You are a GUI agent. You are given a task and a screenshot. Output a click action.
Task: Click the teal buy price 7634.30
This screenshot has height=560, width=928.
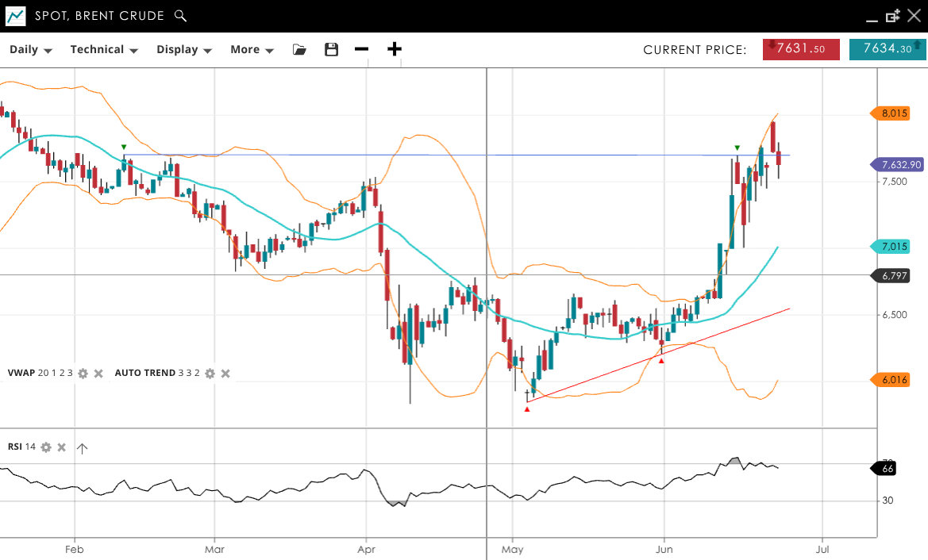[x=888, y=49]
